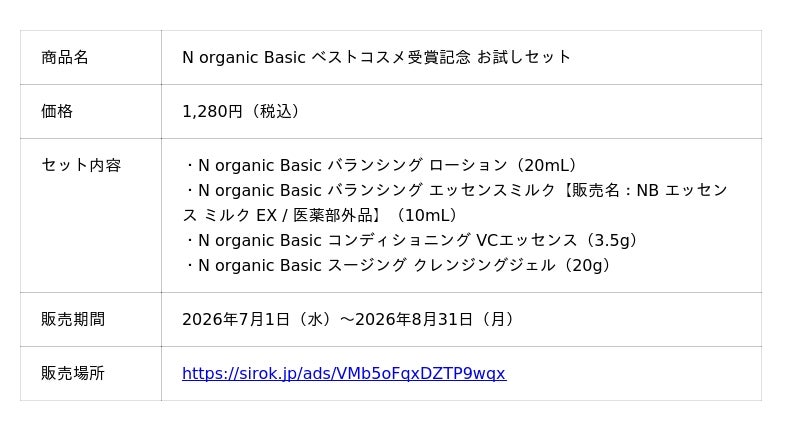Click the 商品名 header cell
This screenshot has width=800, height=431.
(x=91, y=57)
